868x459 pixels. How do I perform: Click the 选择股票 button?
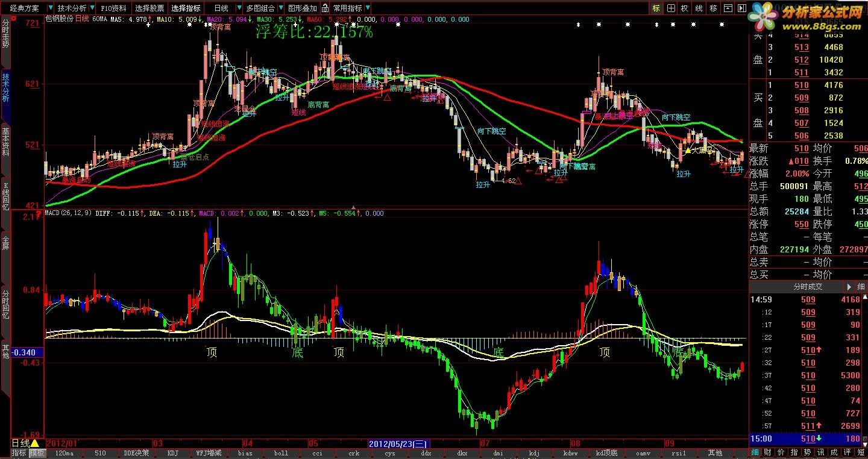(149, 8)
